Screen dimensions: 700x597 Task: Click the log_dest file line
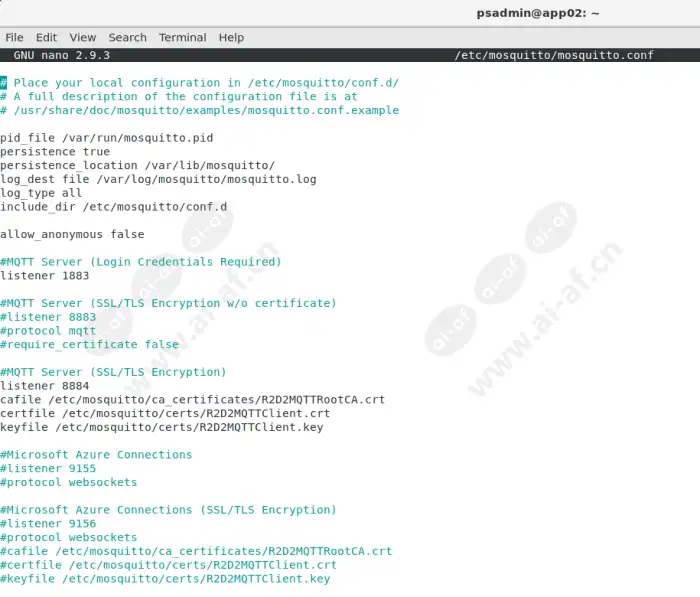point(158,180)
